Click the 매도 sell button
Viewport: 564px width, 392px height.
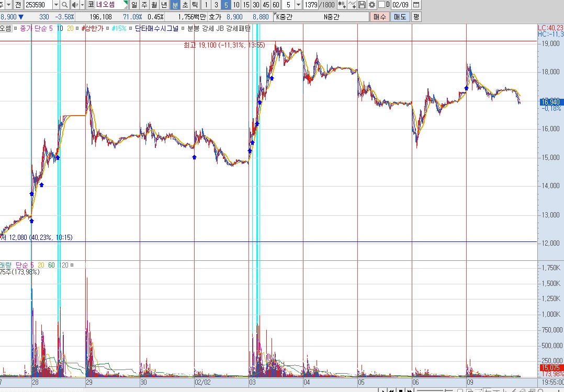[400, 17]
